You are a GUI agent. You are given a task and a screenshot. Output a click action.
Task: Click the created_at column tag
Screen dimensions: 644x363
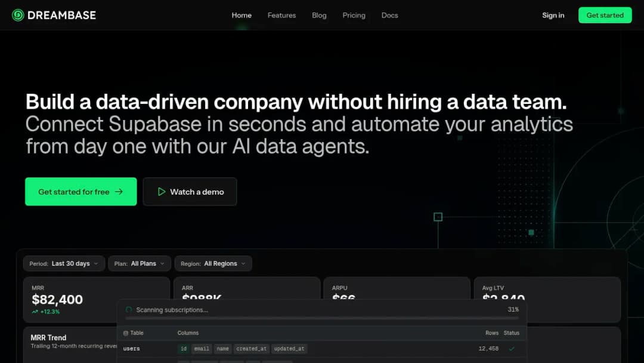pos(252,349)
